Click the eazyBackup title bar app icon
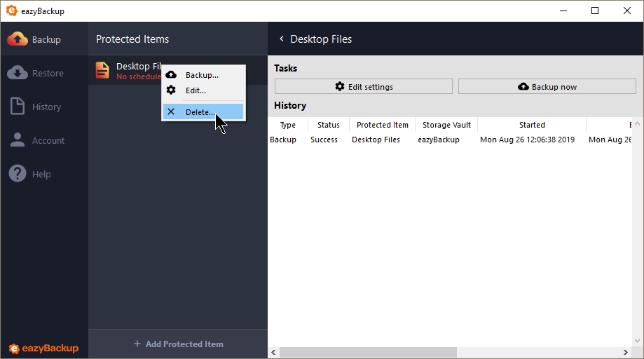Screen dimensions: 644x359 click(11, 11)
